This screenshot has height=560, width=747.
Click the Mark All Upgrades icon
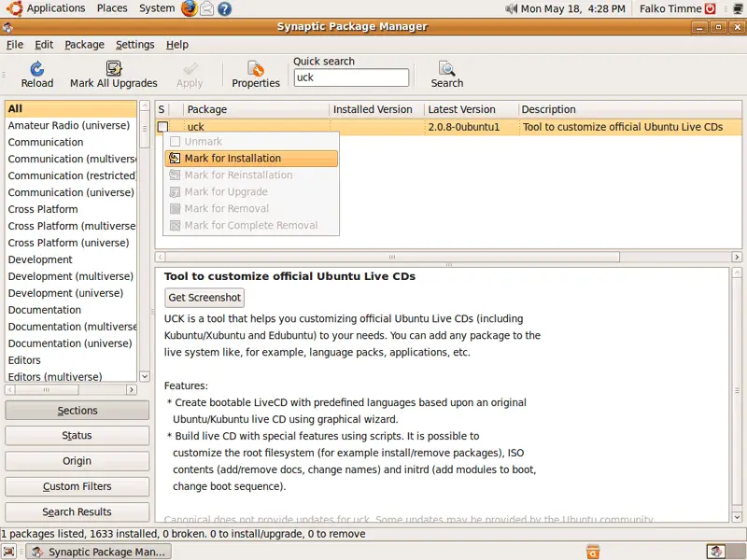[x=113, y=68]
